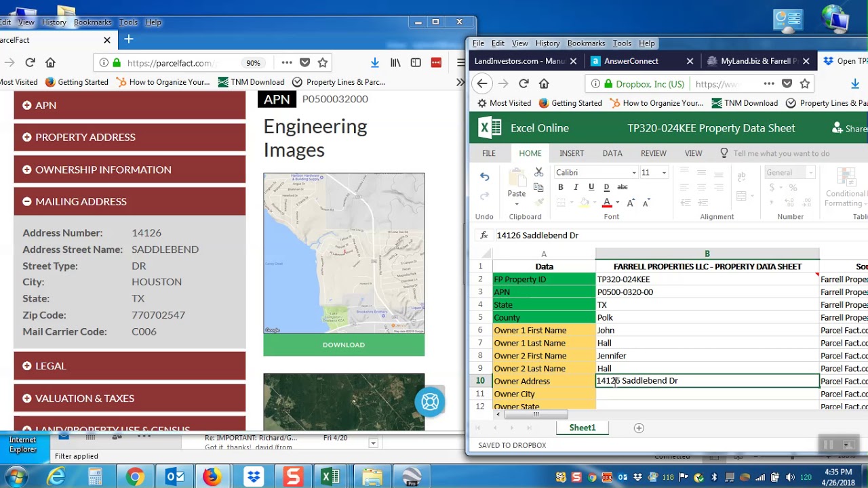868x488 pixels.
Task: Switch to the REVIEW ribbon tab
Action: [x=654, y=153]
